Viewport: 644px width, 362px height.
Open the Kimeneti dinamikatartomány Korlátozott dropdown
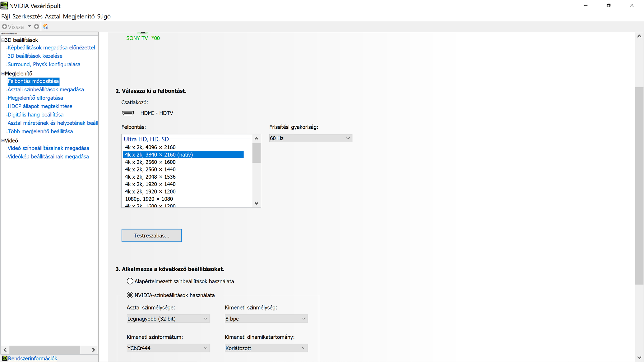pyautogui.click(x=266, y=348)
